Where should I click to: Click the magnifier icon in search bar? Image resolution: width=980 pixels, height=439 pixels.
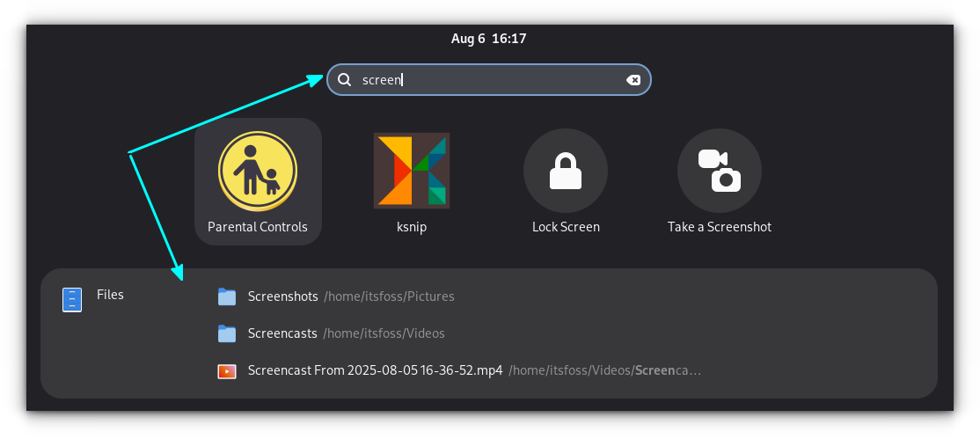344,79
